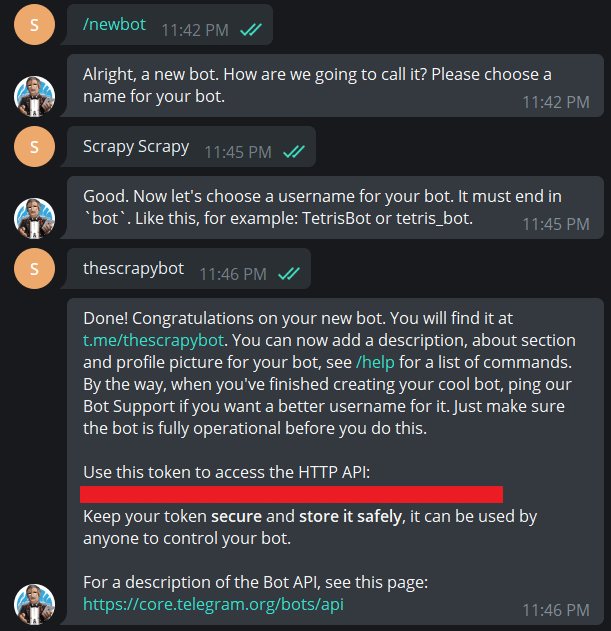This screenshot has height=631, width=611.
Task: Click S avatar next to thescrapybot message
Action: [x=35, y=269]
